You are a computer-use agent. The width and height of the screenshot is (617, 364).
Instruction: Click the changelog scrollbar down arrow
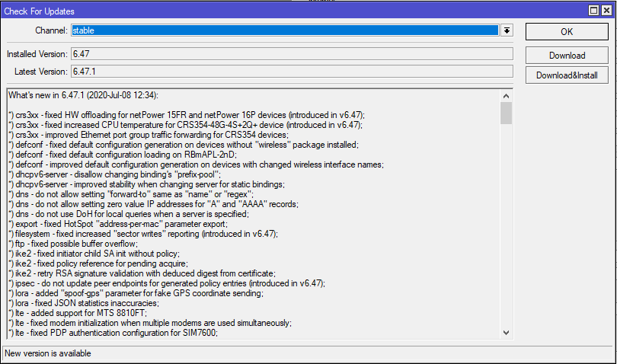tap(506, 332)
